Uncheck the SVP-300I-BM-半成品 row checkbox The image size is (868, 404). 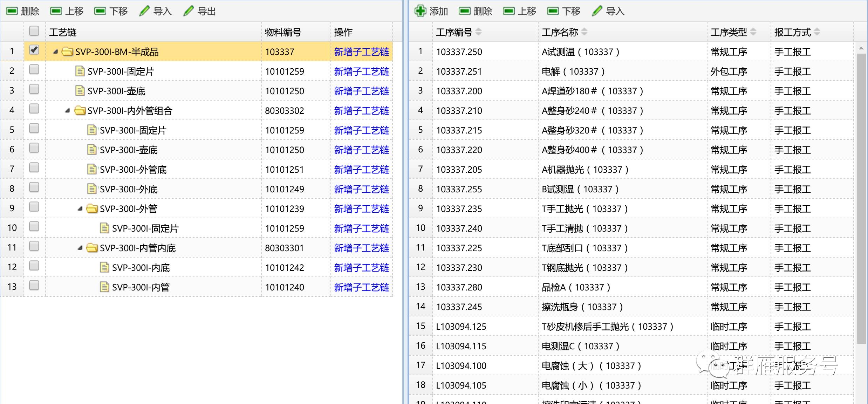[x=34, y=50]
